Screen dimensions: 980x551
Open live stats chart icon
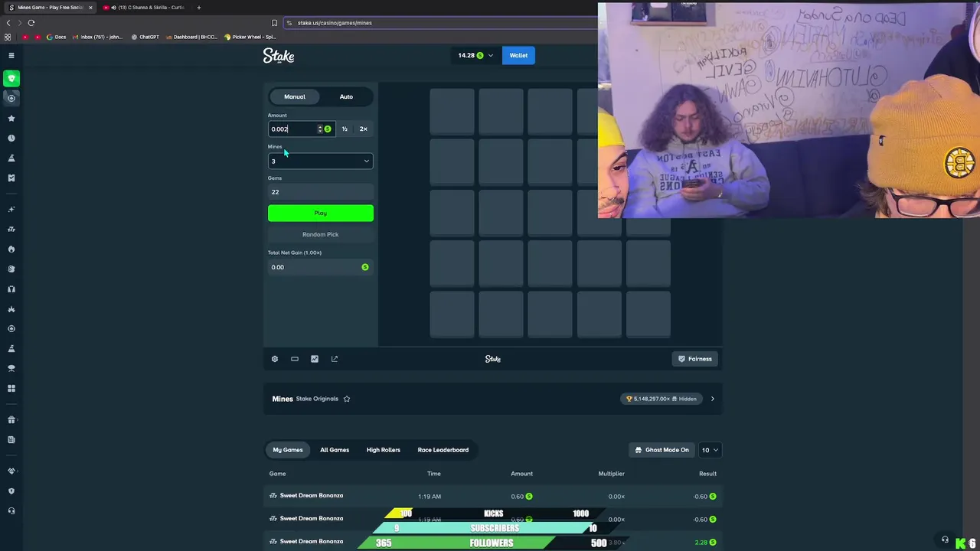click(315, 359)
